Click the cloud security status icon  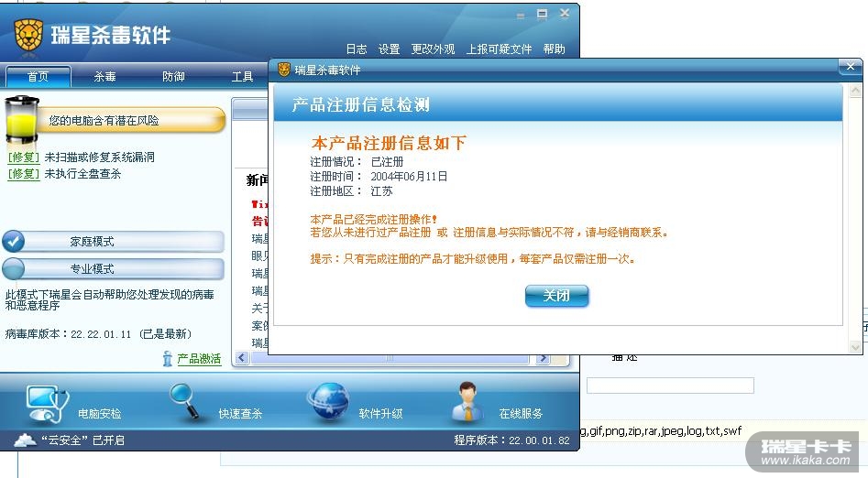click(x=25, y=440)
